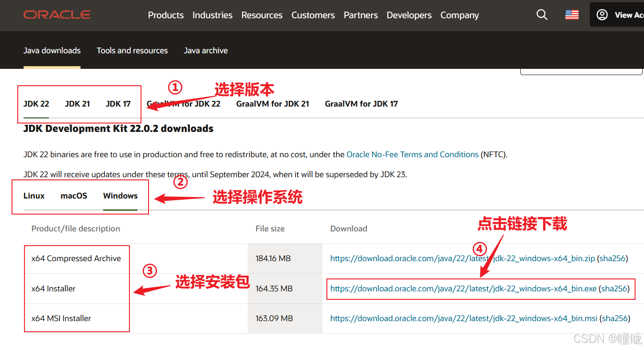Open the Company menu
Image resolution: width=644 pixels, height=350 pixels.
459,15
